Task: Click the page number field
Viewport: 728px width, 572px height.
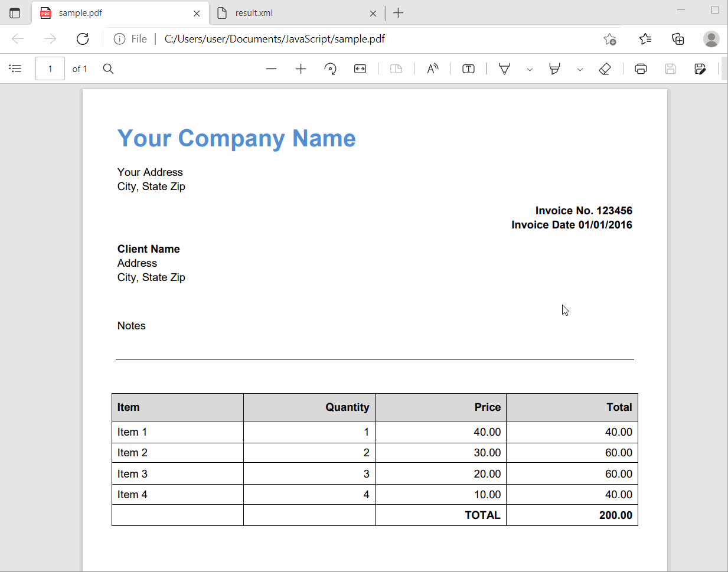Action: click(x=50, y=68)
